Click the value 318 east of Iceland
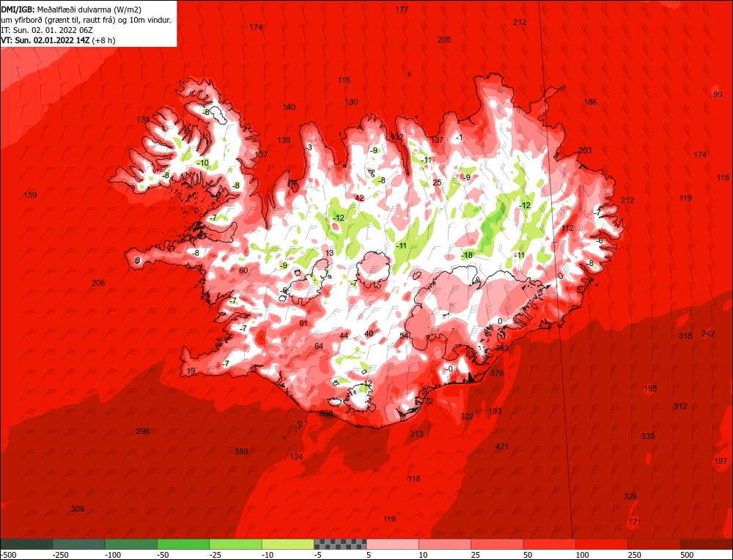This screenshot has width=733, height=560. (685, 336)
